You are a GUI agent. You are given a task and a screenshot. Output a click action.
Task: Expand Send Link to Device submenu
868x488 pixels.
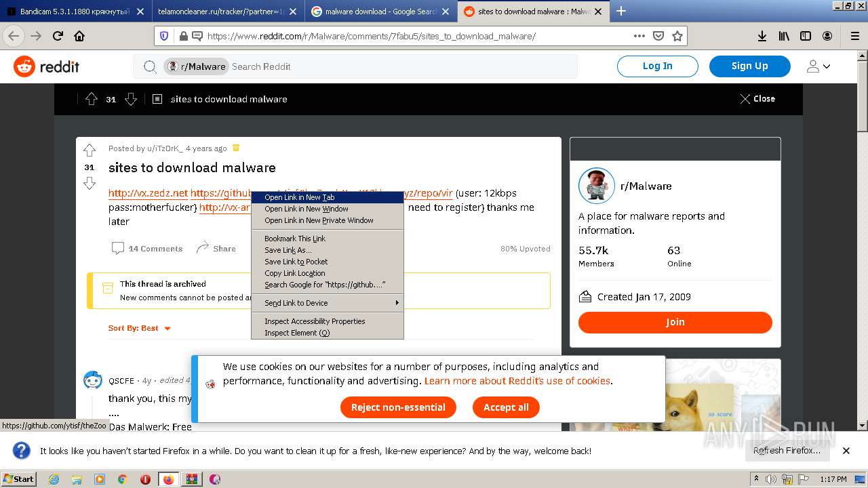click(328, 303)
